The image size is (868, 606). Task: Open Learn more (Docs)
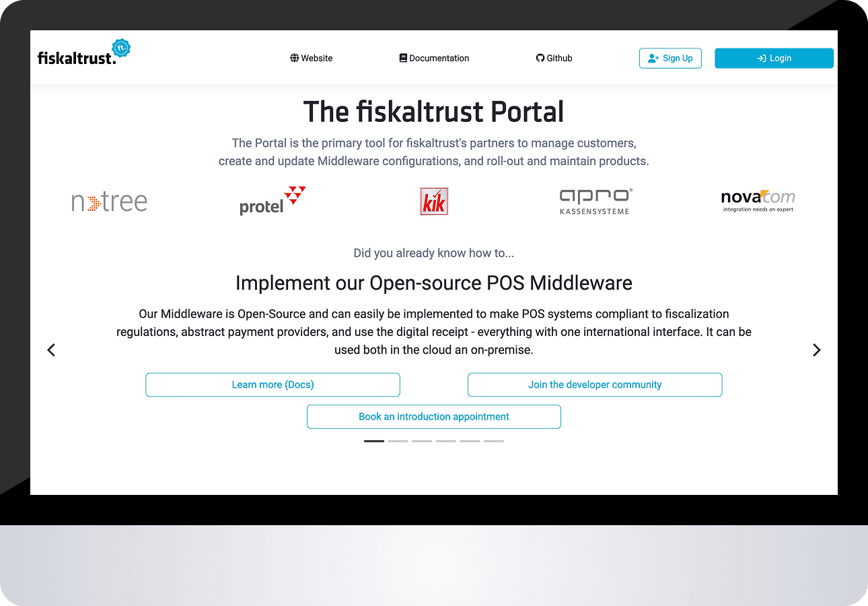[273, 385]
